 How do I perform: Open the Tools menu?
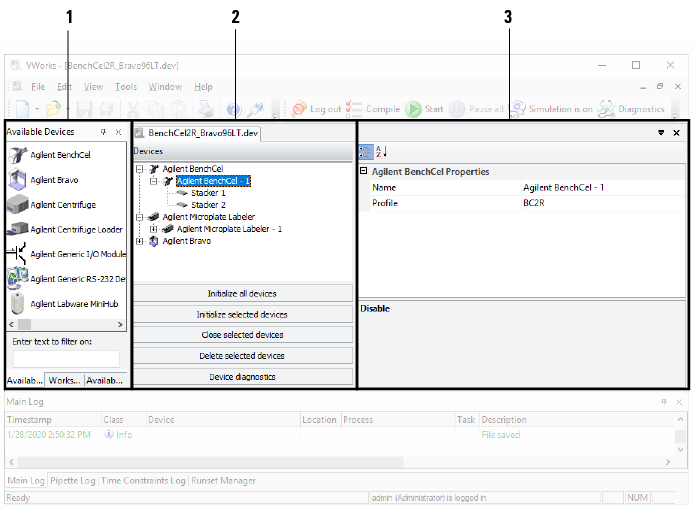tap(126, 87)
